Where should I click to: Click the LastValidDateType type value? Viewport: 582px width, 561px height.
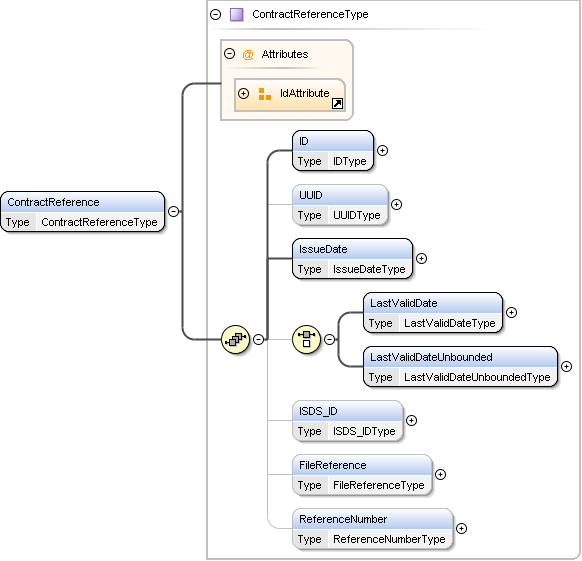(449, 323)
